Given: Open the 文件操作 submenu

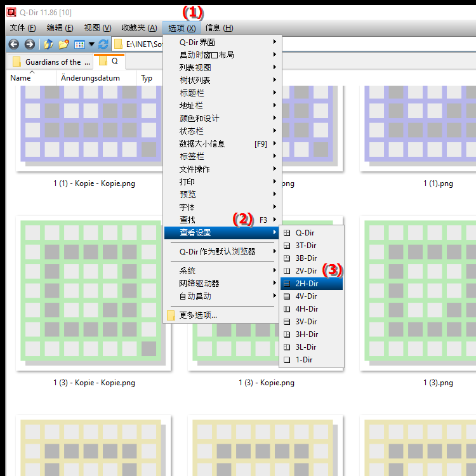Looking at the screenshot, I should (222, 169).
